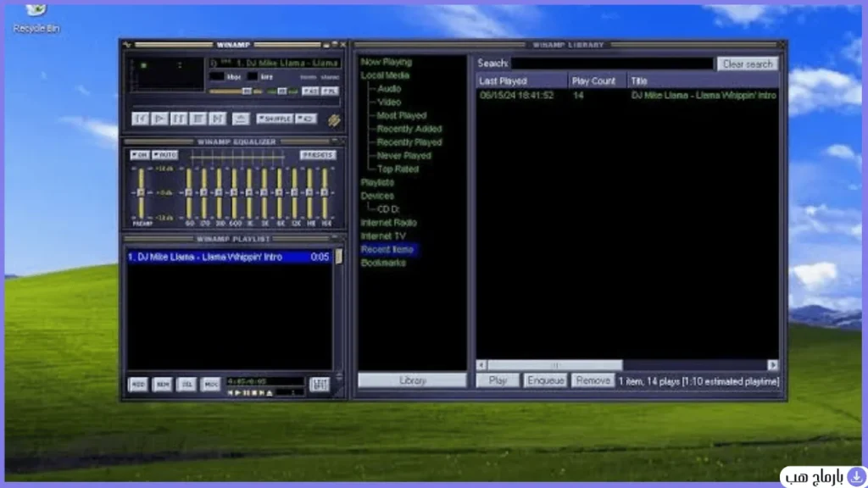The height and width of the screenshot is (488, 868).
Task: Select Playlists in library tree
Action: point(377,182)
